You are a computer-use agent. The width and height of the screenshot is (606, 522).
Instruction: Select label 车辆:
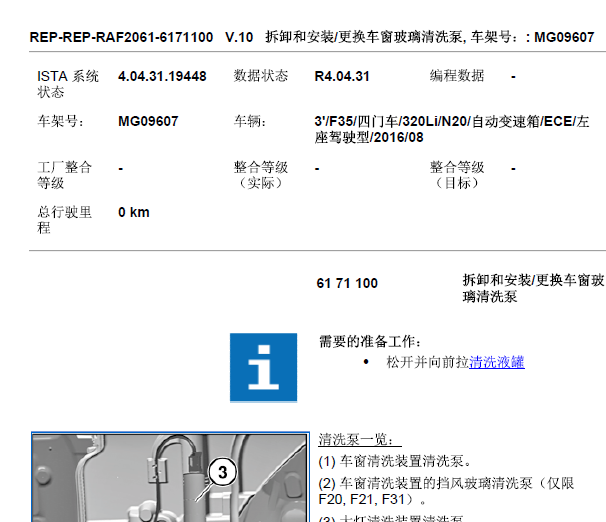click(x=250, y=121)
